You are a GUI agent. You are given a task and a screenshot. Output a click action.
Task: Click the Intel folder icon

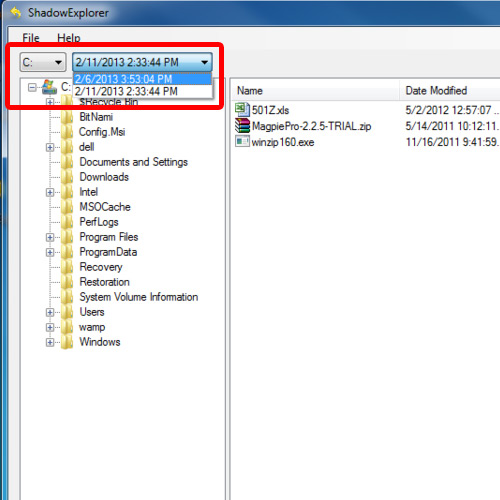point(67,192)
